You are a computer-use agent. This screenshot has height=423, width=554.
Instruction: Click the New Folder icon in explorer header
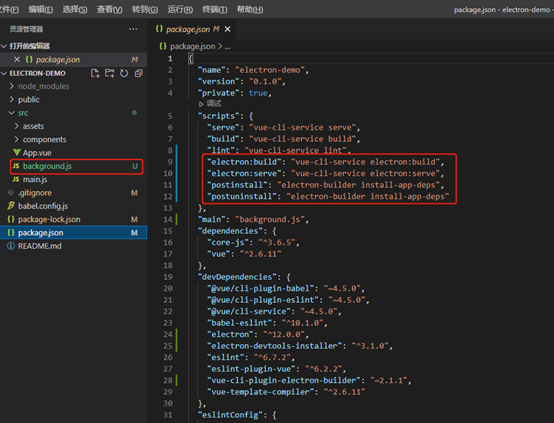point(110,73)
